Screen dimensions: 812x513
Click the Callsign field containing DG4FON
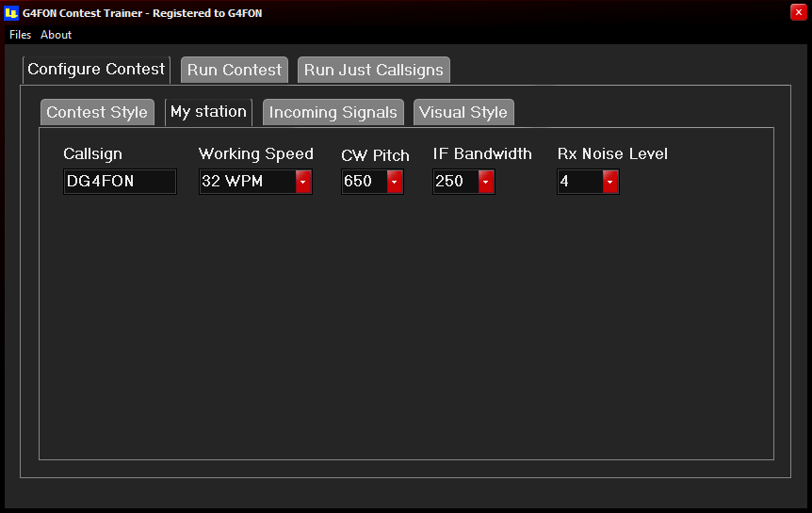(x=120, y=181)
